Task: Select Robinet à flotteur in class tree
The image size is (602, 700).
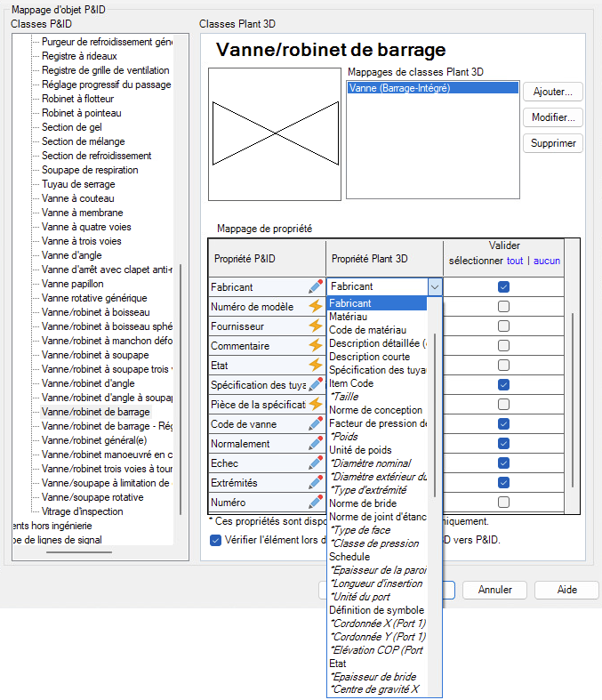Action: click(x=77, y=99)
